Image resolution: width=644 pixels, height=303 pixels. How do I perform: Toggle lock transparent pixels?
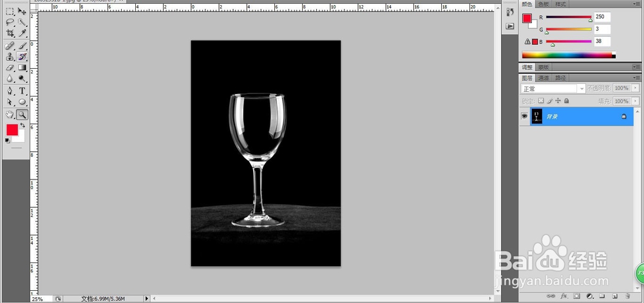click(x=541, y=100)
